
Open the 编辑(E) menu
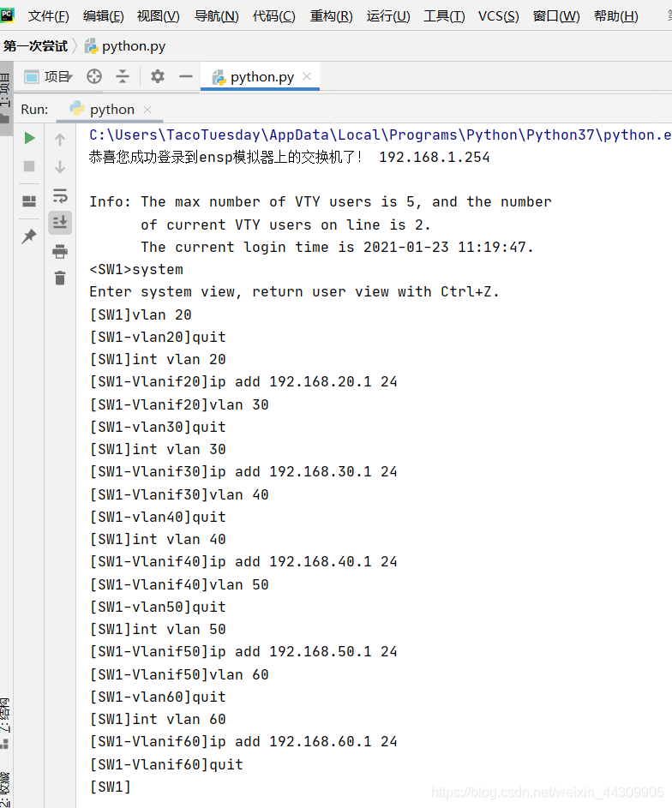coord(104,16)
